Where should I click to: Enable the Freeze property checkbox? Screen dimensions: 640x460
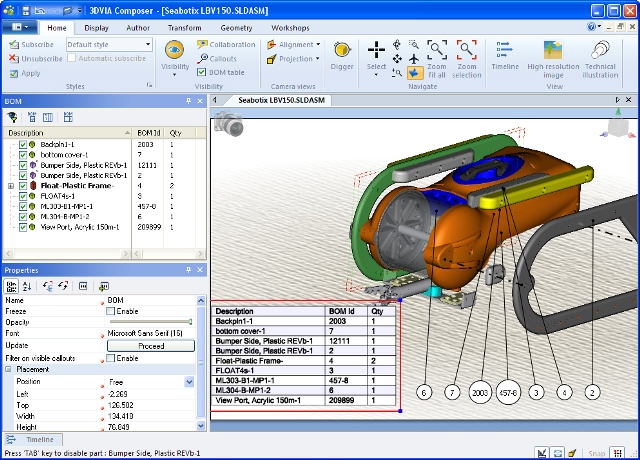[x=110, y=311]
